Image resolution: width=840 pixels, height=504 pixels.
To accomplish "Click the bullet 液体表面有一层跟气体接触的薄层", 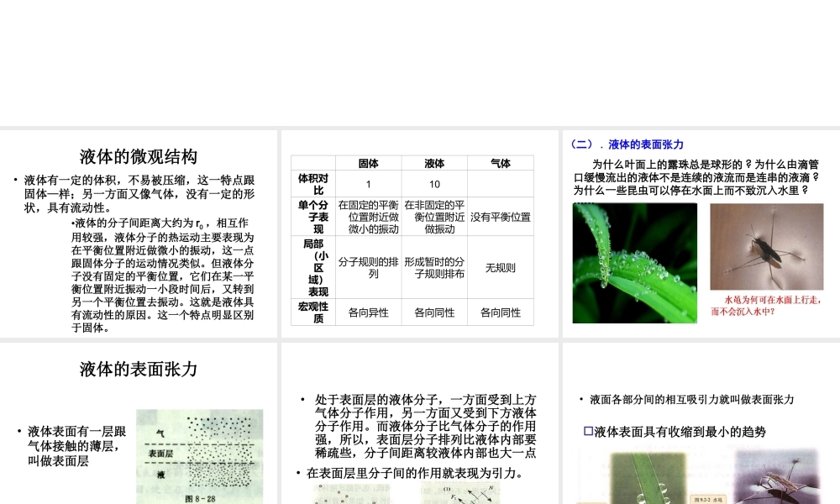I will tap(71, 445).
